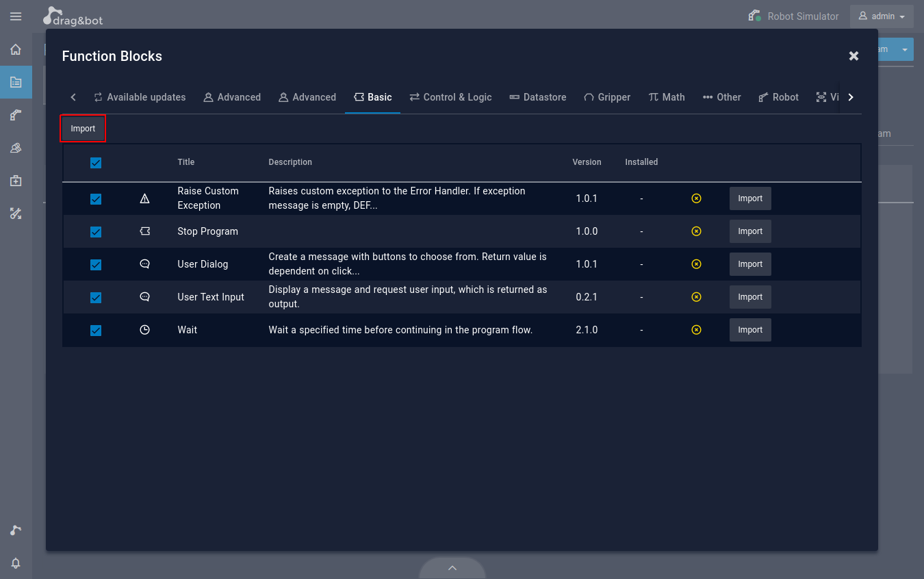Click the Installed column header

[x=641, y=162]
